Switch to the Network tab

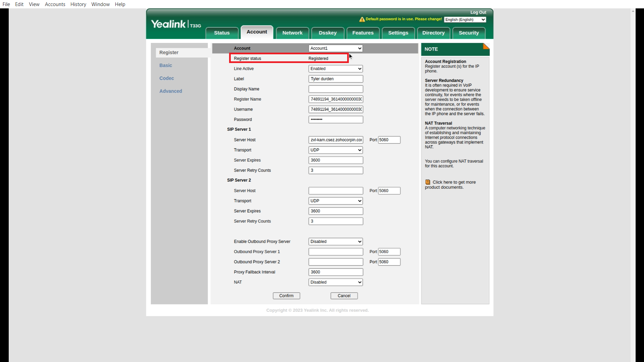292,33
